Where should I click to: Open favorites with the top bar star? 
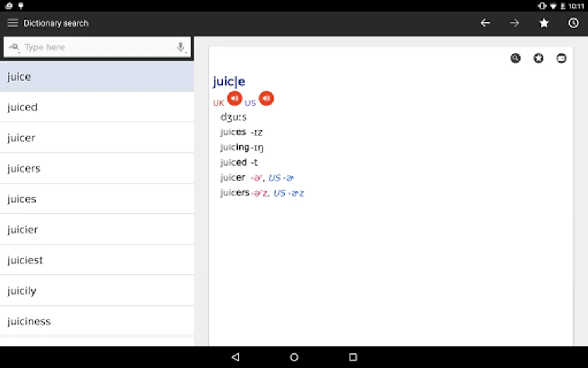pyautogui.click(x=544, y=23)
